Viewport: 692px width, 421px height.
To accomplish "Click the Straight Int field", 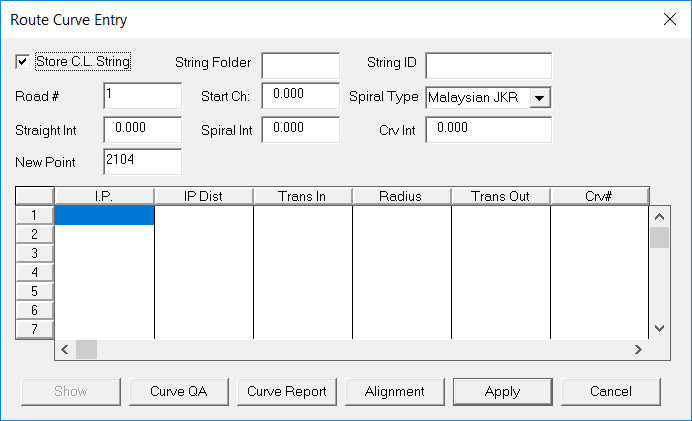I will (141, 129).
